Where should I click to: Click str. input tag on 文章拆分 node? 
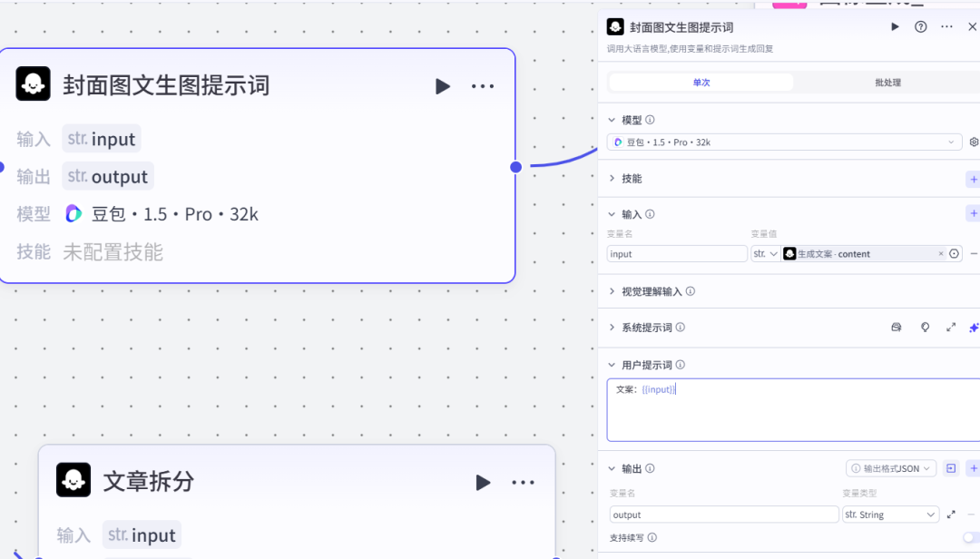(x=142, y=535)
